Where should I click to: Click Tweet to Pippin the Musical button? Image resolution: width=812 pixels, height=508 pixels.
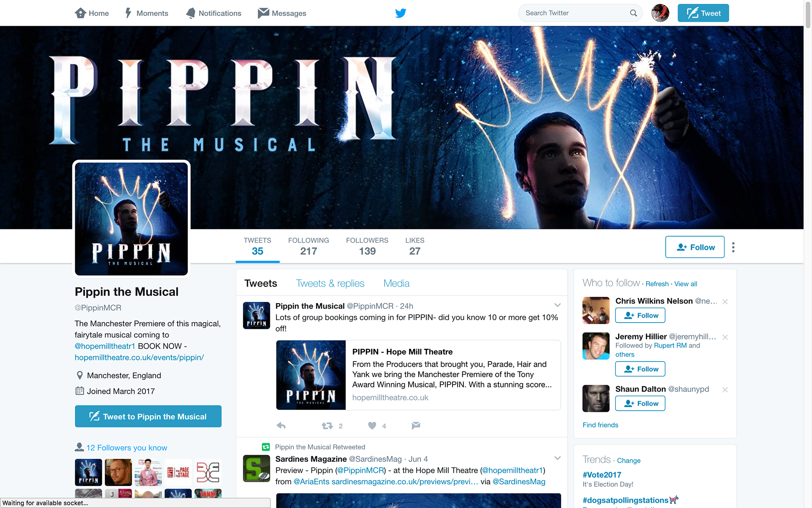[x=148, y=416]
